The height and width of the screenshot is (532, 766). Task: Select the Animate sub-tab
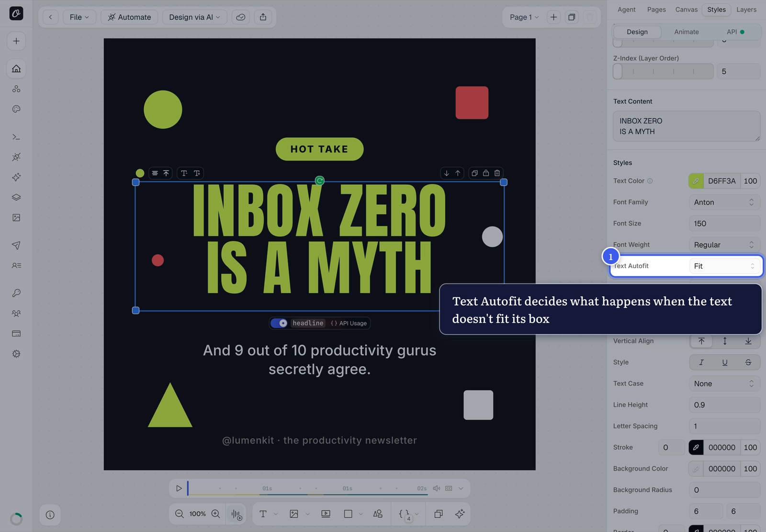coord(687,32)
